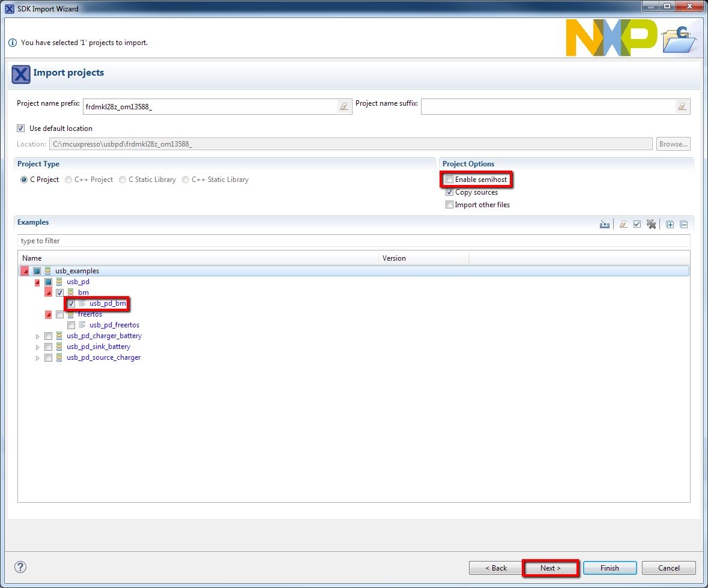Click the type to filter field
The width and height of the screenshot is (708, 588).
pyautogui.click(x=353, y=241)
